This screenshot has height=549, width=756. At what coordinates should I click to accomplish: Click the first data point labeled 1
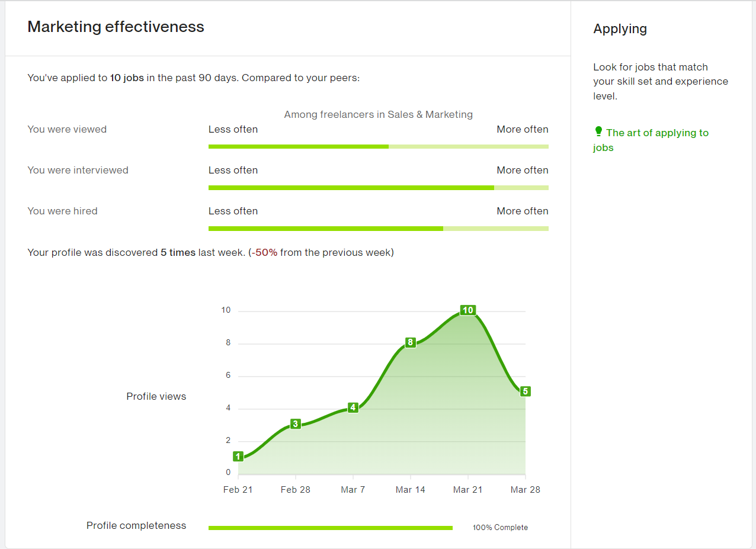(238, 456)
